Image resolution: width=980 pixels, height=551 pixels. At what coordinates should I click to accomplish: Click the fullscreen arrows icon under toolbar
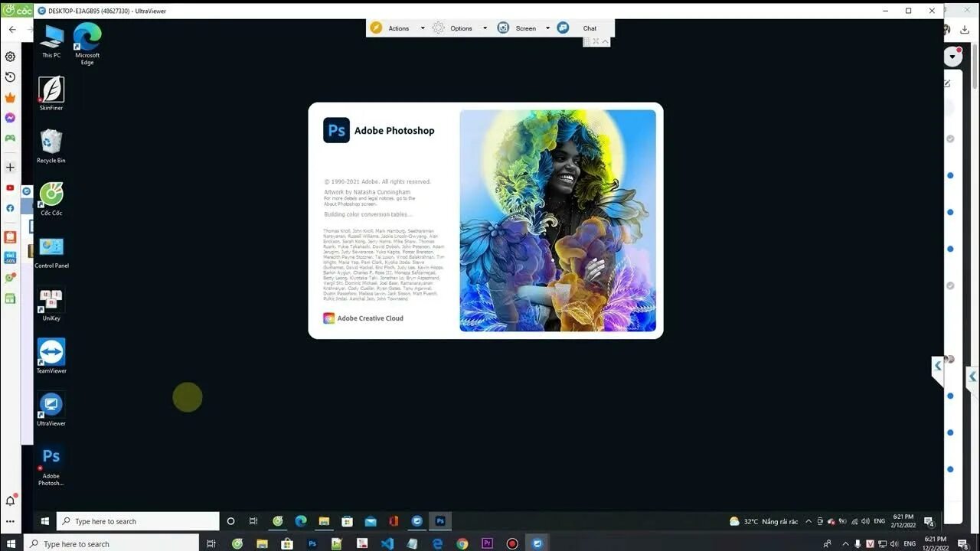(596, 42)
